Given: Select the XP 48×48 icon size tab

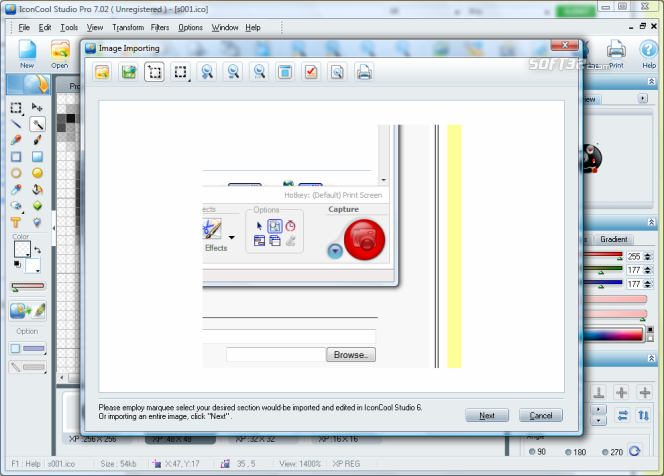Looking at the screenshot, I should tap(180, 439).
